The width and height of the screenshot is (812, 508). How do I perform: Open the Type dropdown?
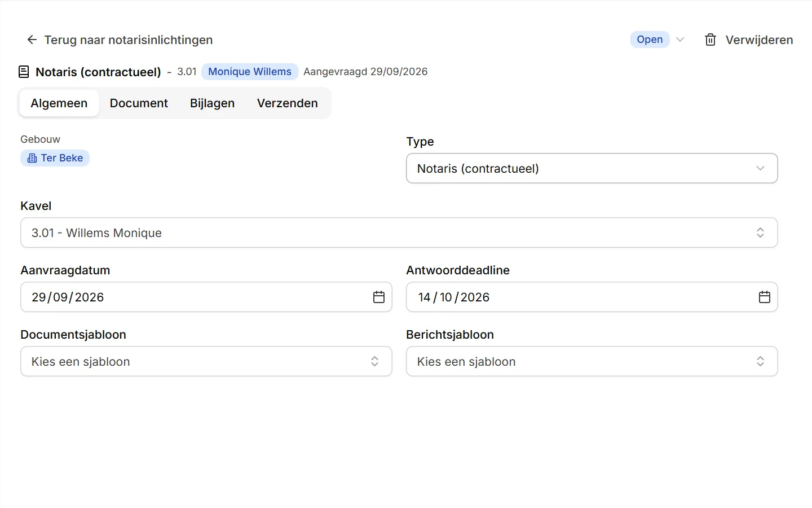coord(592,168)
